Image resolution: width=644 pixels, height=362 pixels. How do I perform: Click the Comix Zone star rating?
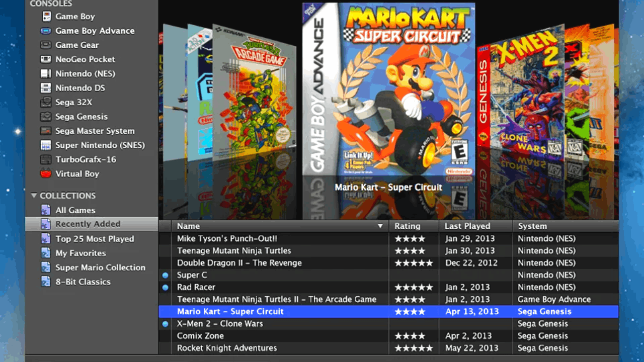(x=410, y=336)
